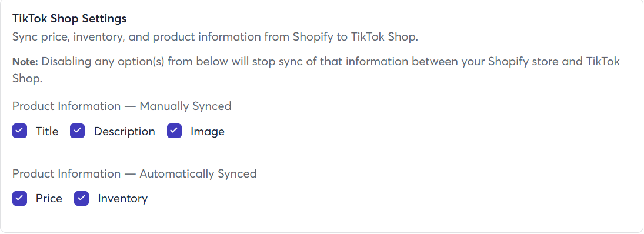Click the Price checkbox label text
Image resolution: width=644 pixels, height=234 pixels.
click(x=49, y=199)
